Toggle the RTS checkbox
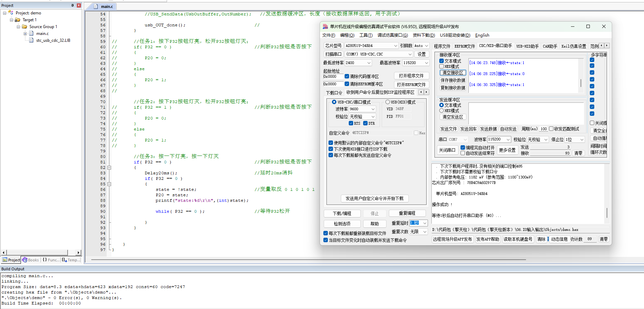 coord(351,123)
